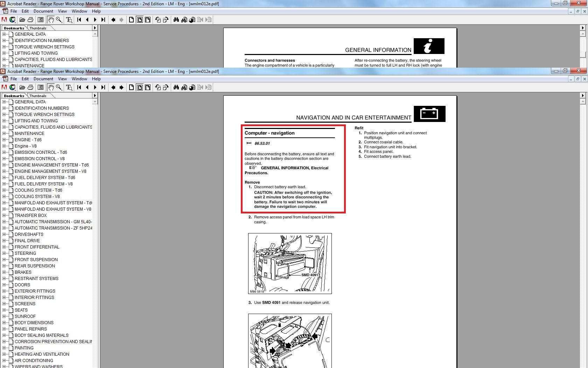Open Document menu in front window
Screen dimensions: 588x368
click(x=43, y=79)
